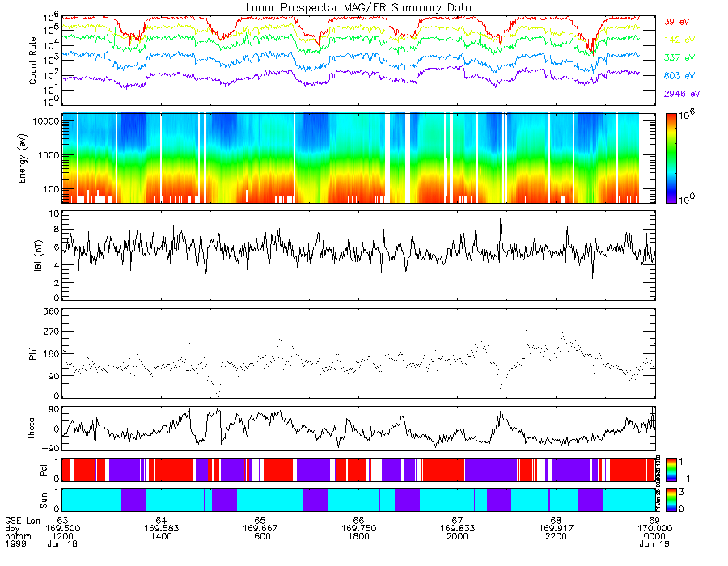Click the 1400 time tick label
The height and width of the screenshot is (566, 728).
tap(161, 536)
